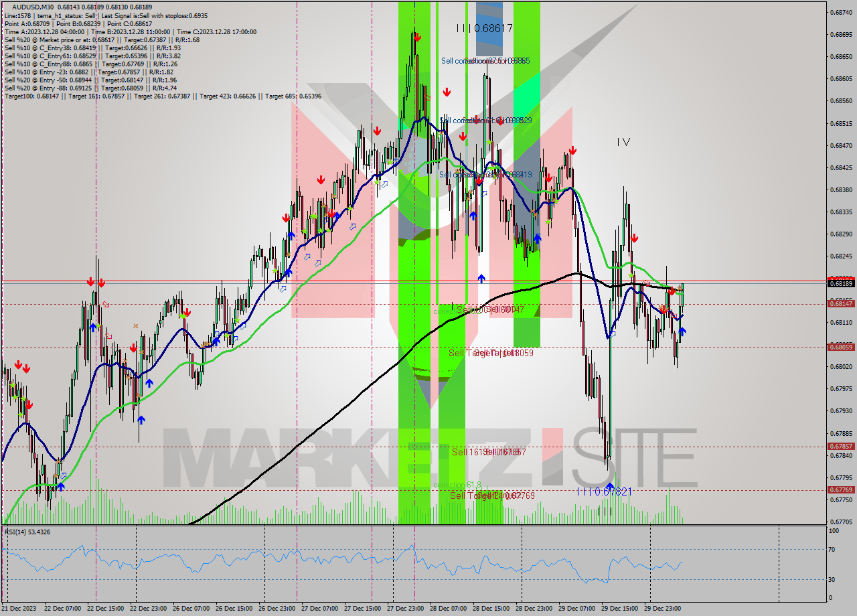Click the 'Sell %10 @ C_Entry88: 0.6865' line
This screenshot has height=616, width=857.
coord(90,64)
